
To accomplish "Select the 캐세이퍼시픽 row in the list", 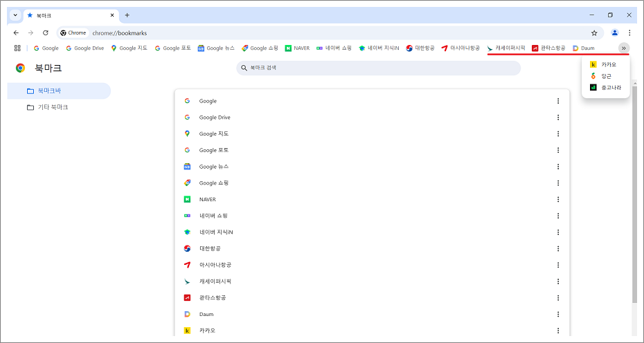I will (x=372, y=281).
